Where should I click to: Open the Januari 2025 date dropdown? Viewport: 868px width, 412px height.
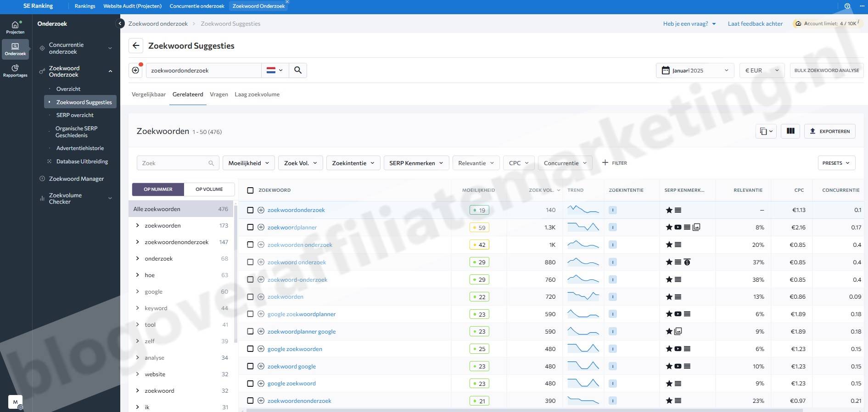694,71
